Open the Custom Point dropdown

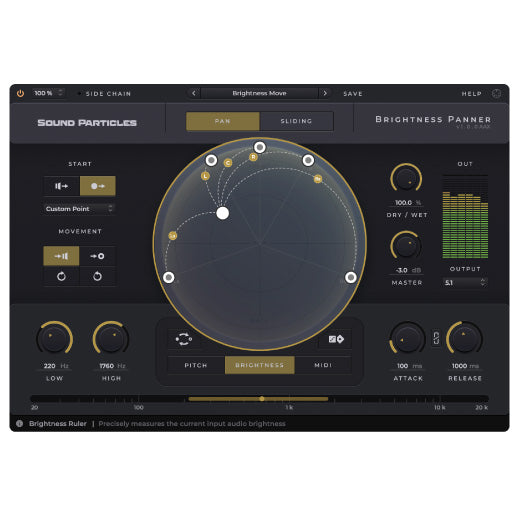coord(79,209)
